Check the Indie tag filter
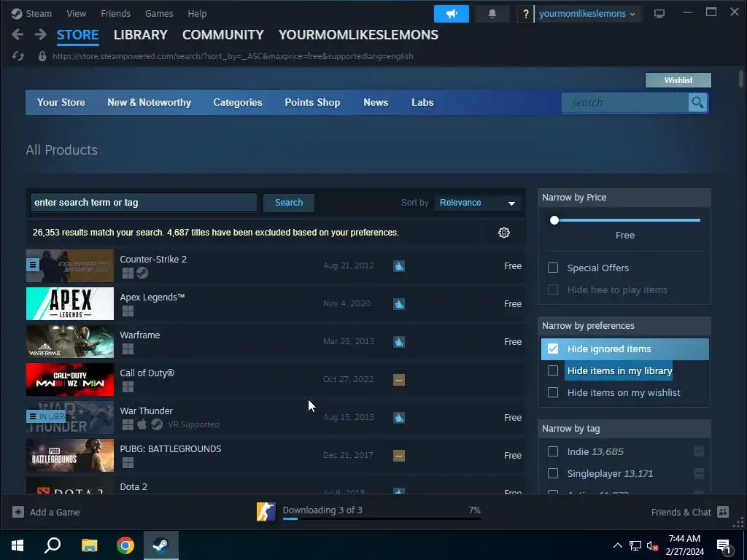This screenshot has height=560, width=747. tap(553, 451)
